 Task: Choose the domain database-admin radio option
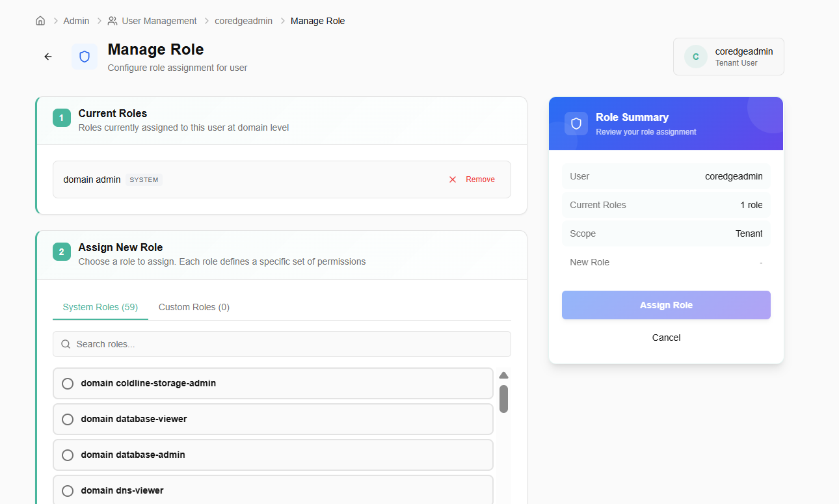click(68, 455)
